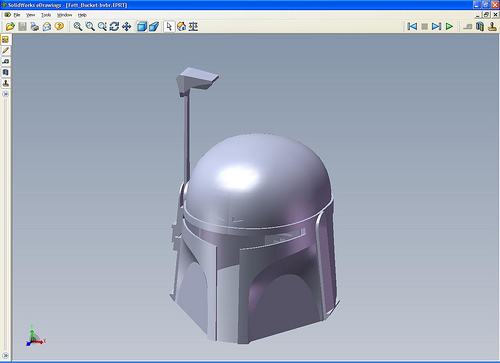
Task: Open the Help menu
Action: tap(82, 15)
